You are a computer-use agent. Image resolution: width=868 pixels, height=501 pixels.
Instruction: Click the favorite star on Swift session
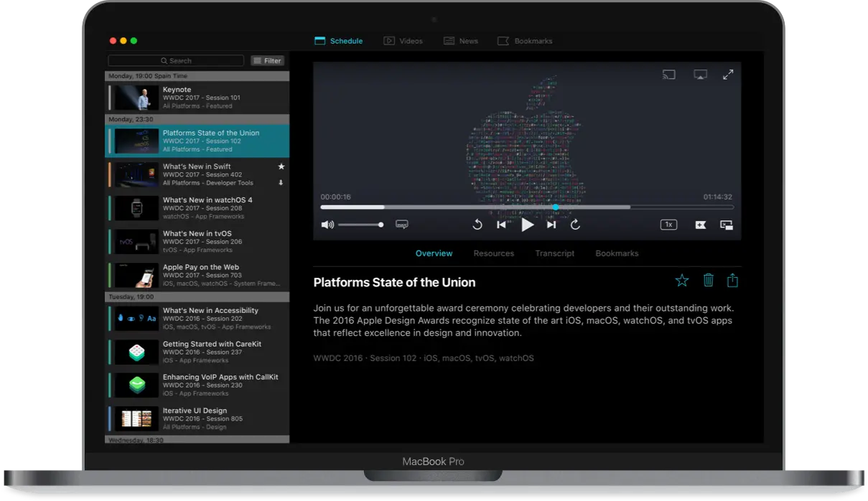(281, 167)
